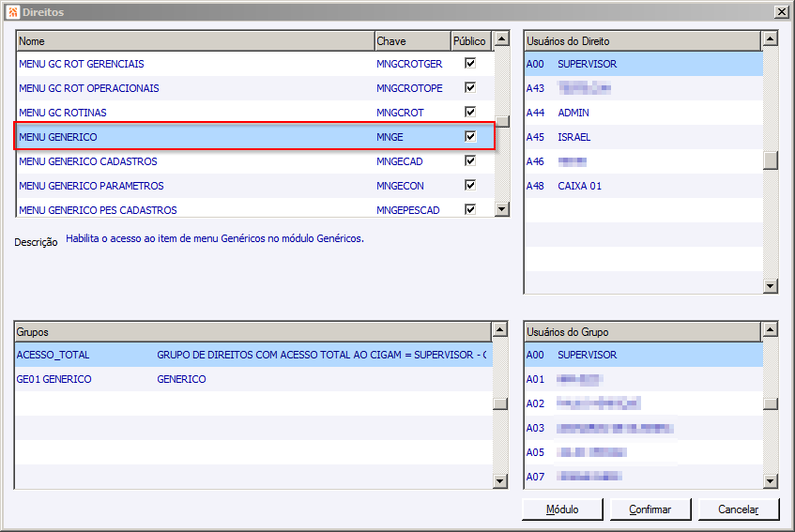Click the MNGCROTOPE key cell
This screenshot has height=532, width=795.
click(x=409, y=88)
